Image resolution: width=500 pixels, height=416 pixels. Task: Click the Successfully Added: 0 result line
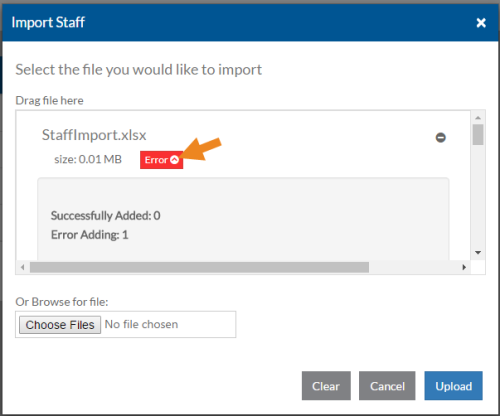point(105,216)
